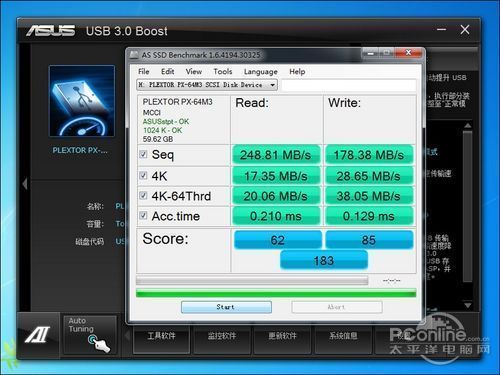
Task: Toggle the Seq test checkbox
Action: (x=143, y=154)
